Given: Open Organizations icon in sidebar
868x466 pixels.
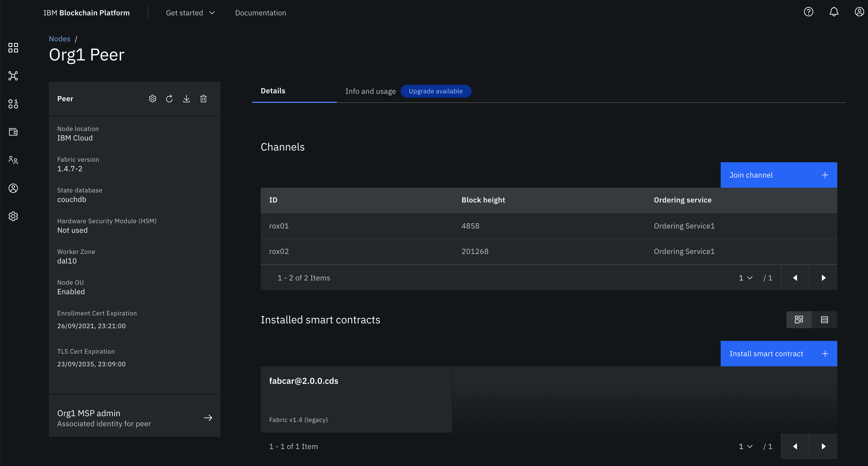Looking at the screenshot, I should [13, 160].
